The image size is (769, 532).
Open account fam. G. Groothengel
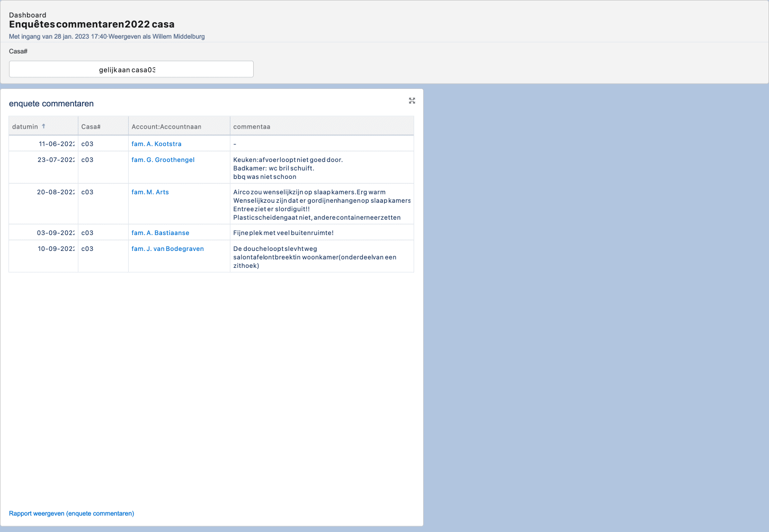click(163, 160)
